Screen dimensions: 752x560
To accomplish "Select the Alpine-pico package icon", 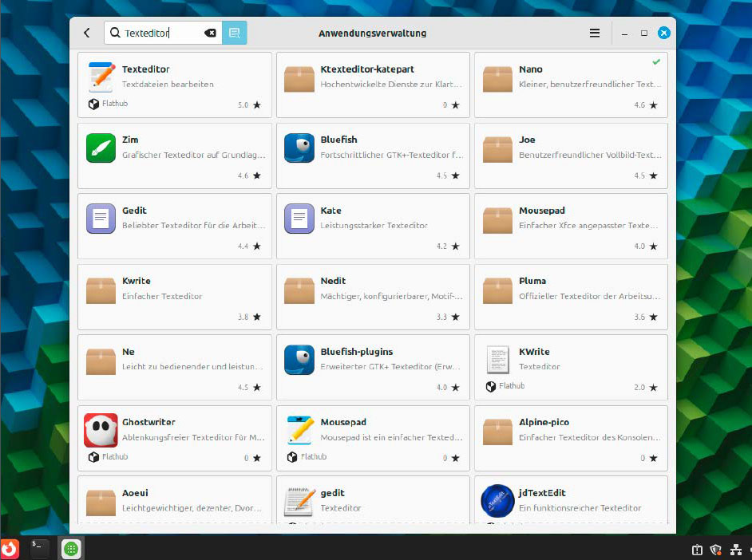I will [x=497, y=432].
